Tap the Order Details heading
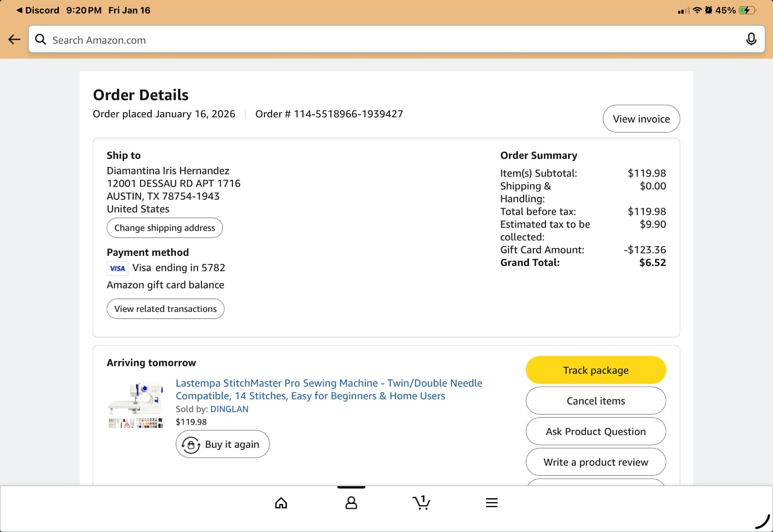This screenshot has width=773, height=532. coord(141,95)
